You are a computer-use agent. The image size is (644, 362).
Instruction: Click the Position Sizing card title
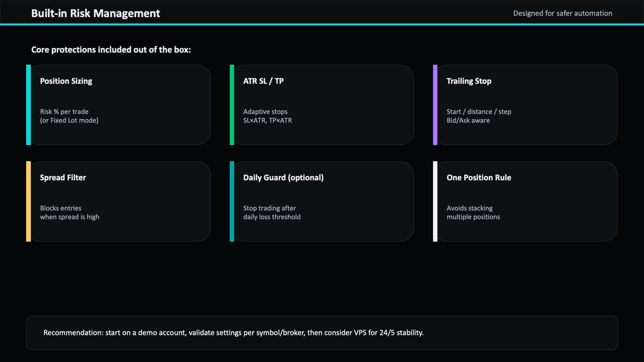[x=66, y=81]
